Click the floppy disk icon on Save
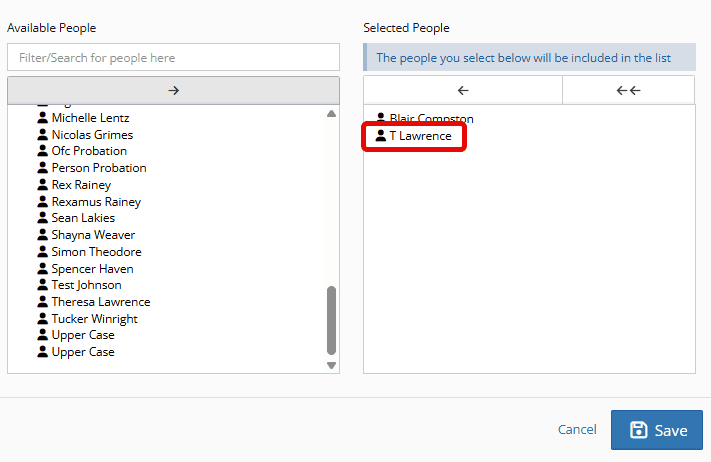Image resolution: width=711 pixels, height=462 pixels. coord(639,430)
